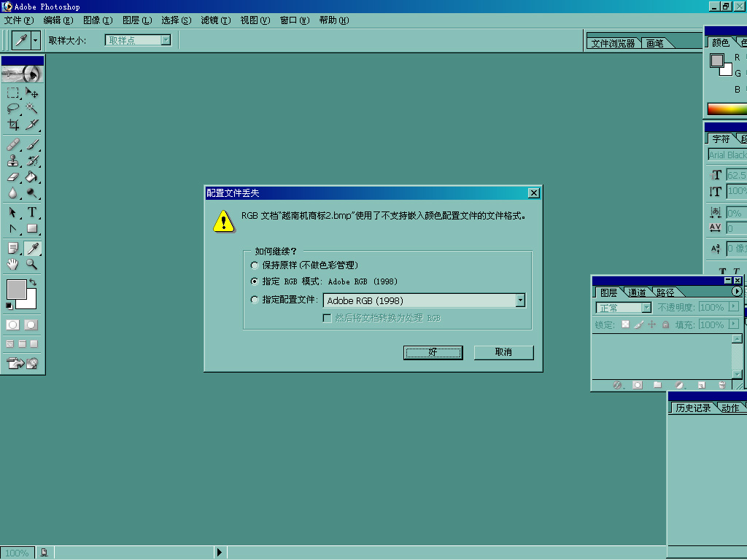This screenshot has width=747, height=560.
Task: Open the Arial Black font family box
Action: coord(727,155)
